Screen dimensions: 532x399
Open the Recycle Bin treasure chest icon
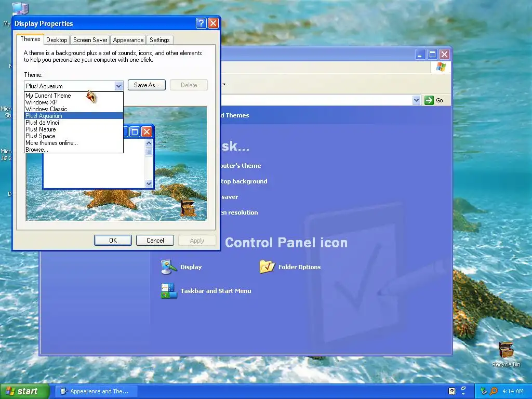click(x=506, y=350)
